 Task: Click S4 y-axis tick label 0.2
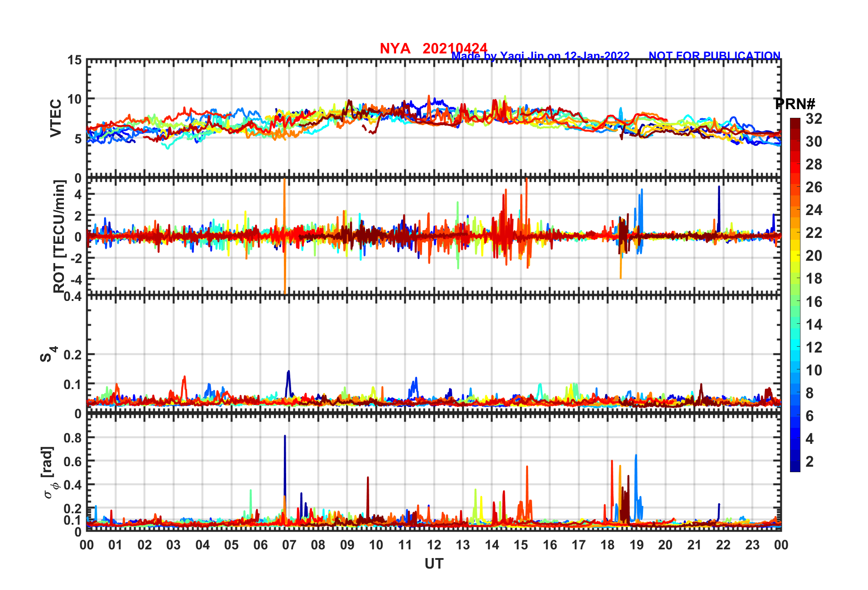pyautogui.click(x=73, y=355)
